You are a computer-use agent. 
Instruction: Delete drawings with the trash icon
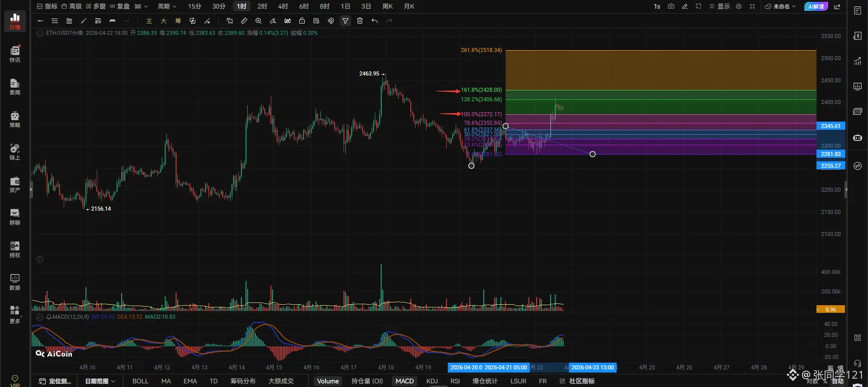[x=360, y=21]
